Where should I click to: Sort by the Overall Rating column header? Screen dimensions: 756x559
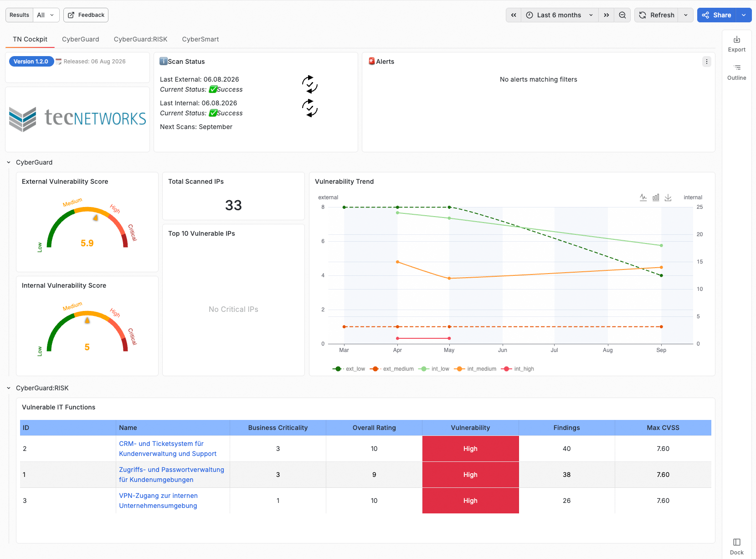point(374,428)
